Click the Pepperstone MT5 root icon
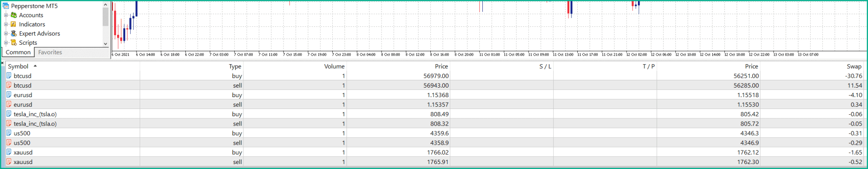The width and height of the screenshot is (868, 169). [6, 6]
